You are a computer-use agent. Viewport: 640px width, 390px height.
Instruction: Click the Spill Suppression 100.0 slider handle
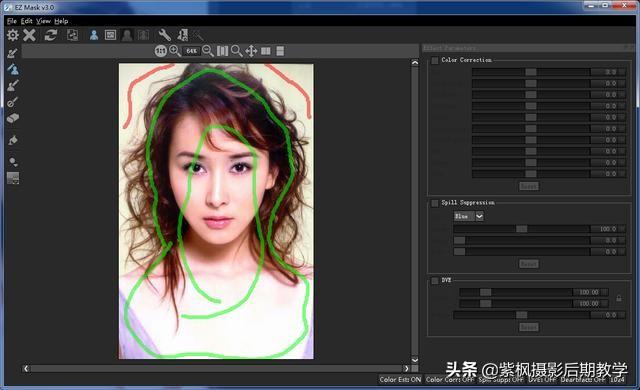[x=522, y=229]
